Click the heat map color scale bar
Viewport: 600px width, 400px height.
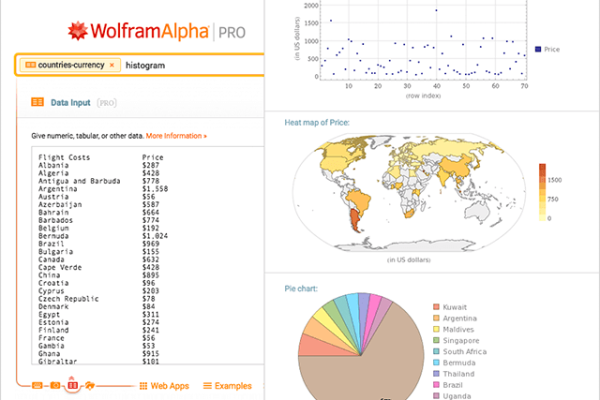pos(543,190)
